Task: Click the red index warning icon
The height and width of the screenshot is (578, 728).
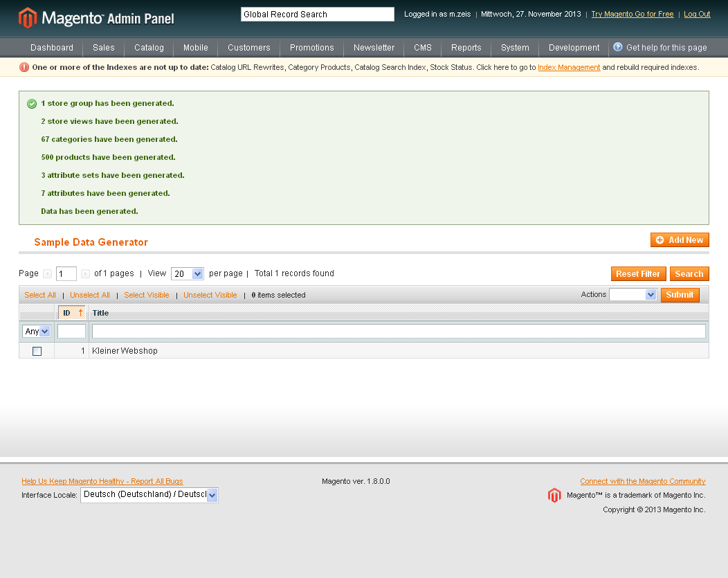Action: 24,67
